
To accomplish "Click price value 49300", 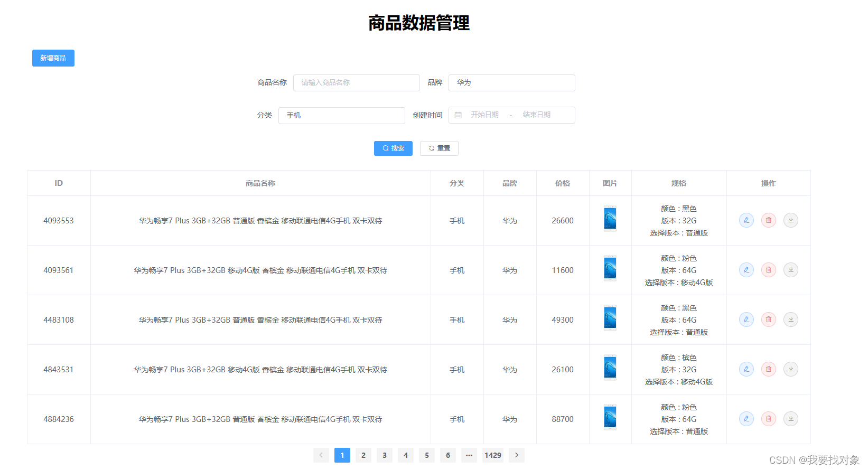I will (563, 320).
